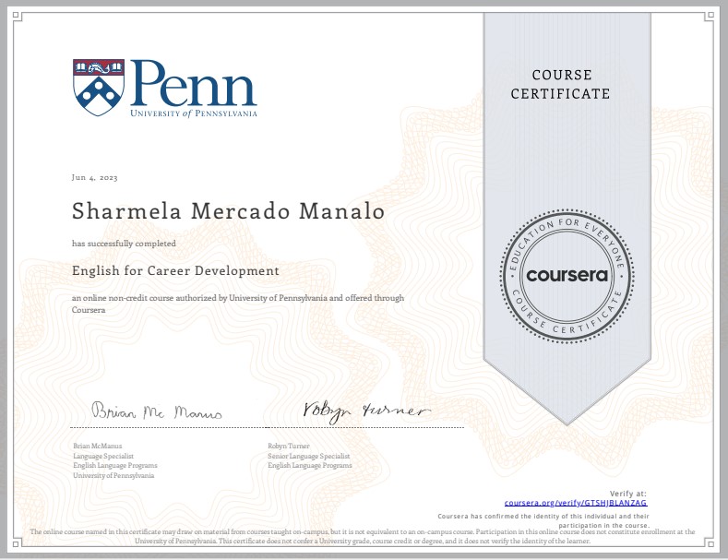The image size is (728, 560).
Task: Click the printed name Robyn Turner
Action: point(288,446)
